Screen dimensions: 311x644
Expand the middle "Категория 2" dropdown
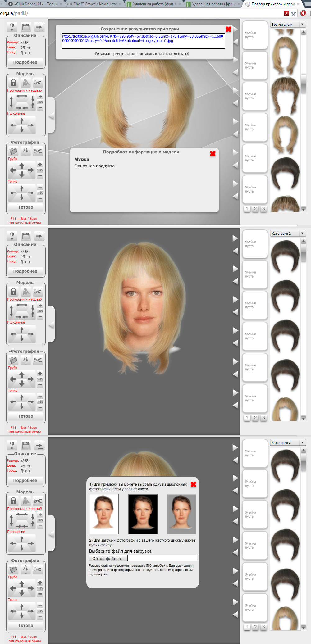(x=288, y=233)
